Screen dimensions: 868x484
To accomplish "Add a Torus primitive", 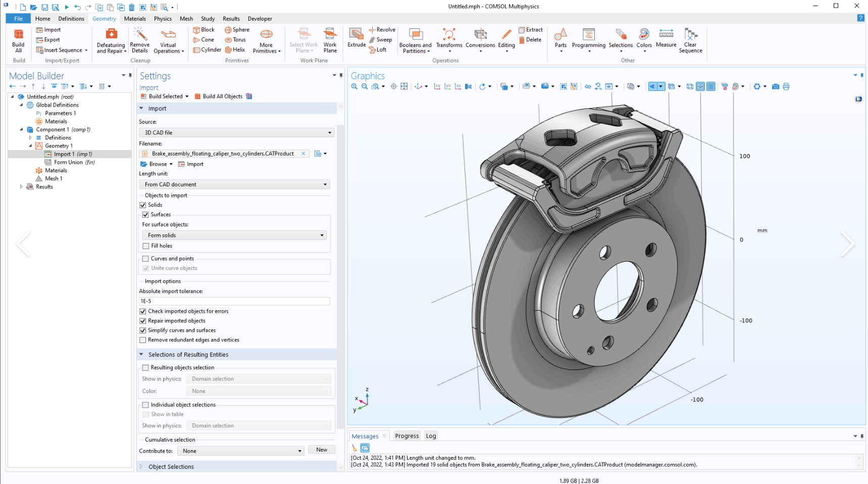I will [x=235, y=40].
